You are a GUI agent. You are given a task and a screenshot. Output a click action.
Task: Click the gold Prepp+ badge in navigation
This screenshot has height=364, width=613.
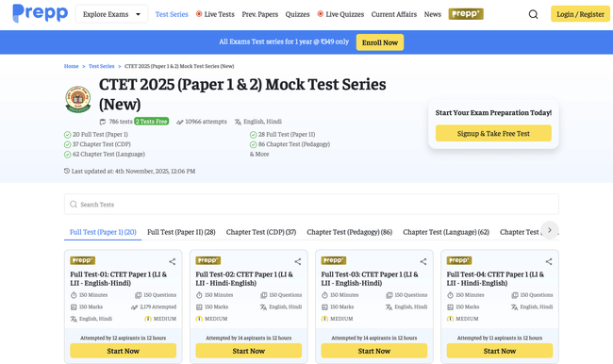coord(466,14)
